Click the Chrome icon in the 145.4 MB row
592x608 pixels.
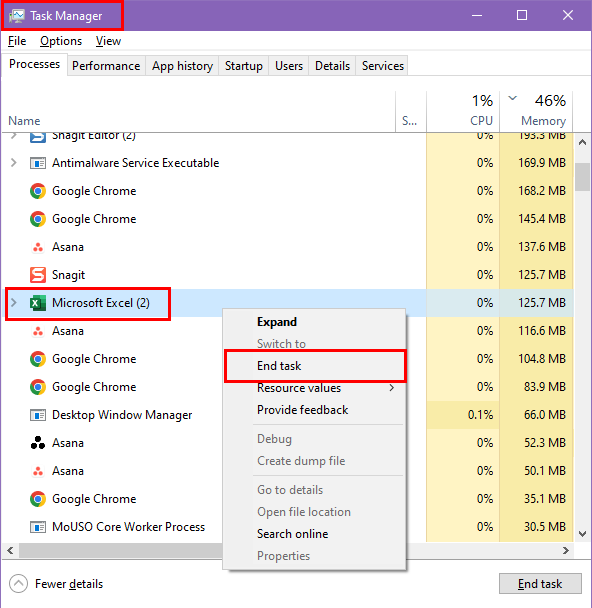point(38,219)
